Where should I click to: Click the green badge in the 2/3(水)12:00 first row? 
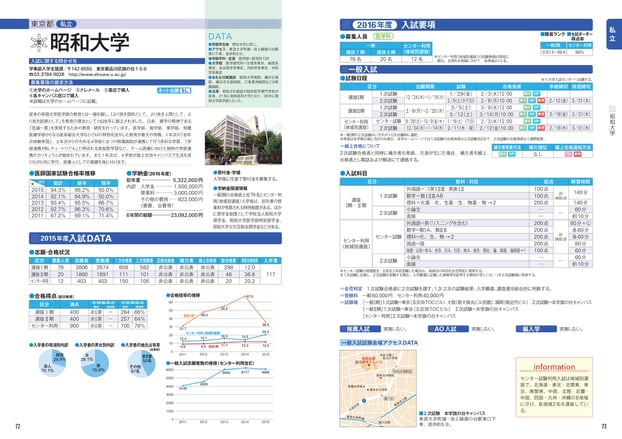[x=527, y=94]
